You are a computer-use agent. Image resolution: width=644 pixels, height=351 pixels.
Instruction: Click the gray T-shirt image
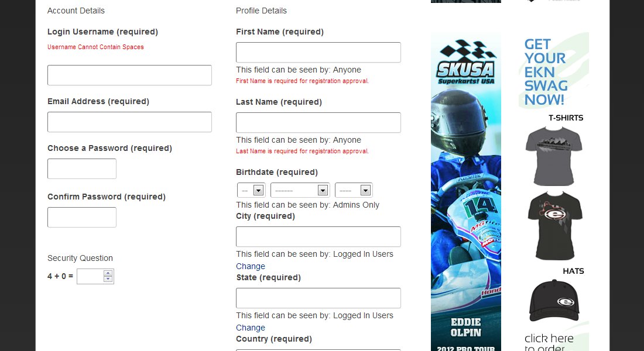[554, 156]
